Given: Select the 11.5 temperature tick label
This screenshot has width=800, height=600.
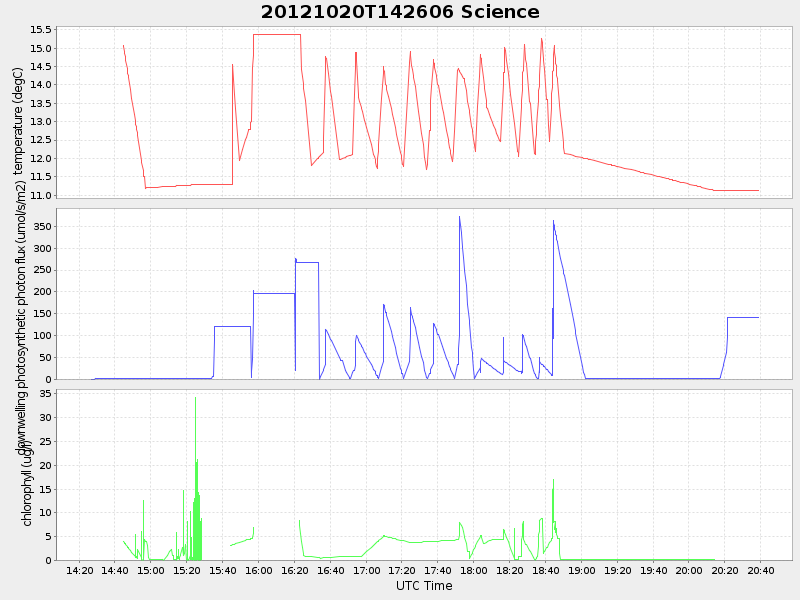Looking at the screenshot, I should pyautogui.click(x=40, y=177).
